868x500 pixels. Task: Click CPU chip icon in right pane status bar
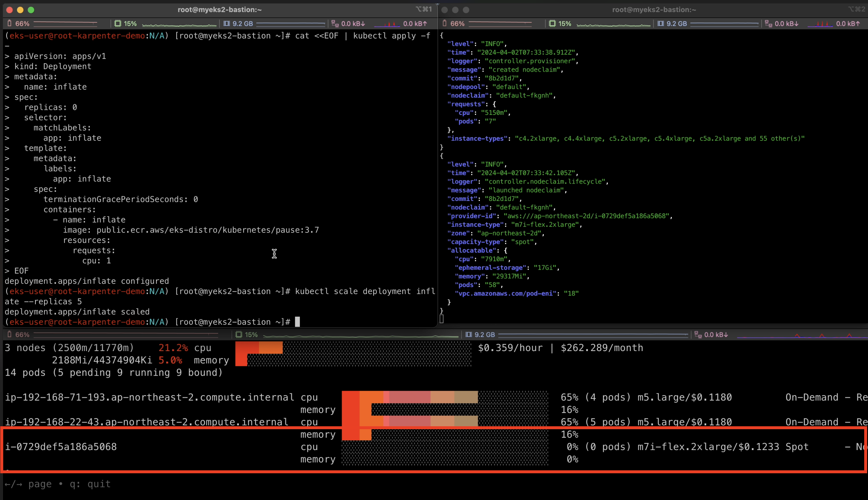[552, 23]
